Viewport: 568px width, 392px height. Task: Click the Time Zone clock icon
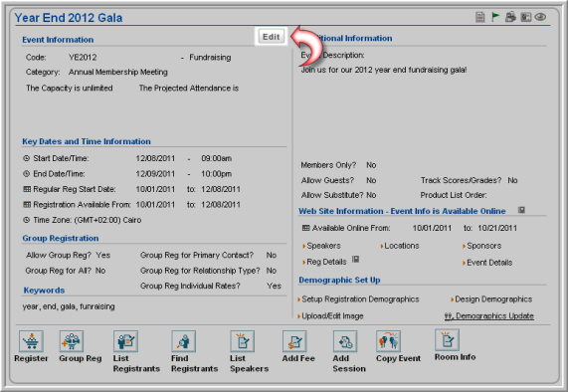click(27, 220)
